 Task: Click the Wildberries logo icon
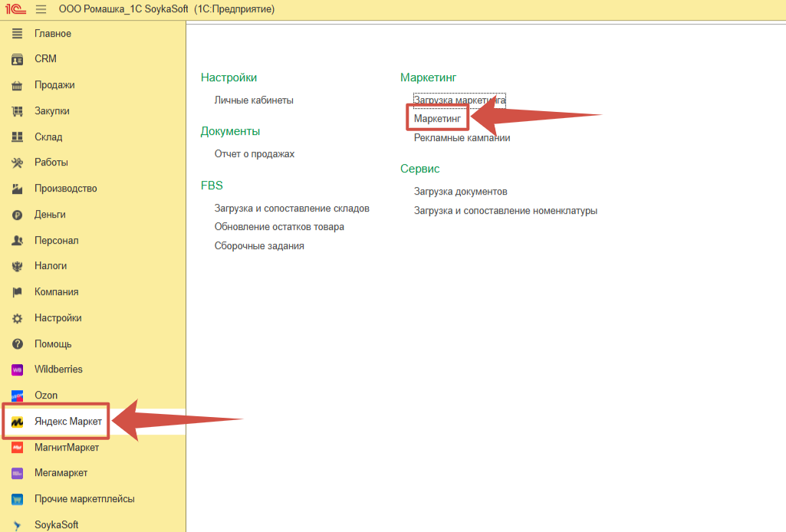pyautogui.click(x=17, y=369)
